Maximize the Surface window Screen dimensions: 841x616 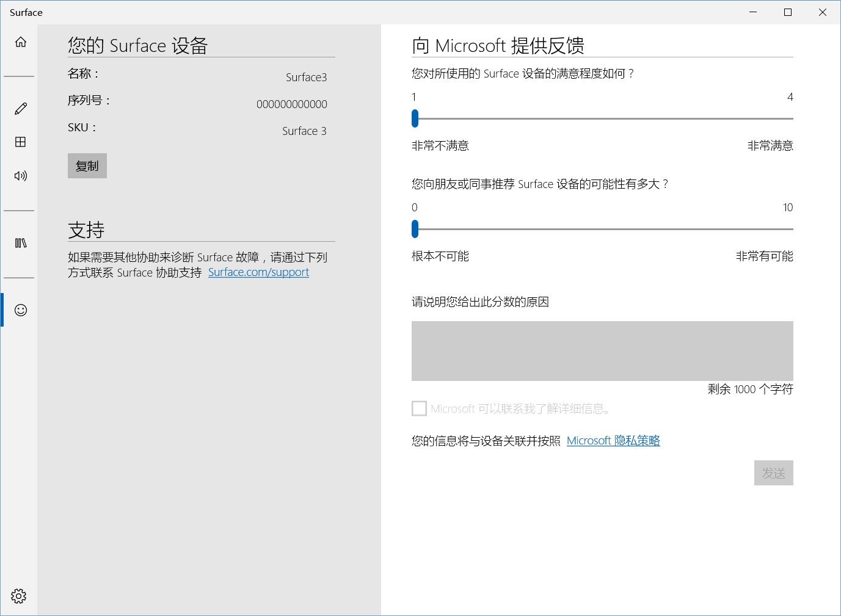pyautogui.click(x=788, y=12)
